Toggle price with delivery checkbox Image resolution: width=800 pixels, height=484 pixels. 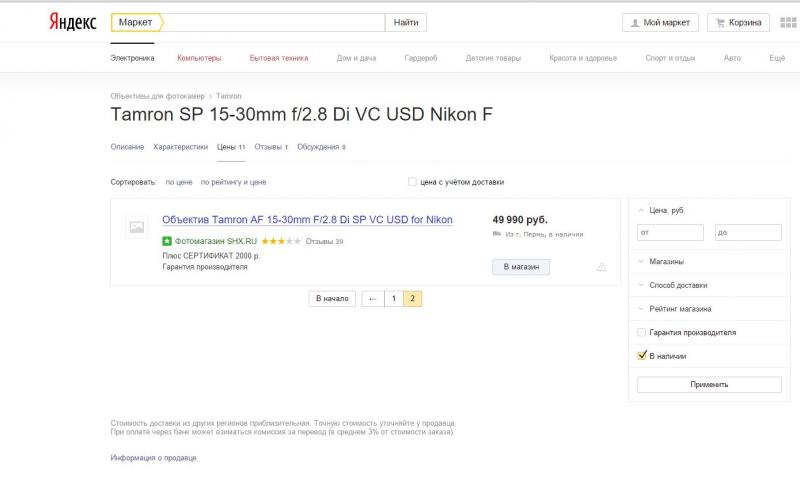[412, 182]
